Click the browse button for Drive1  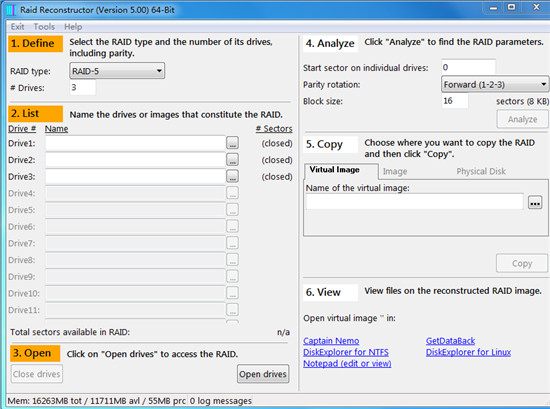tap(232, 143)
